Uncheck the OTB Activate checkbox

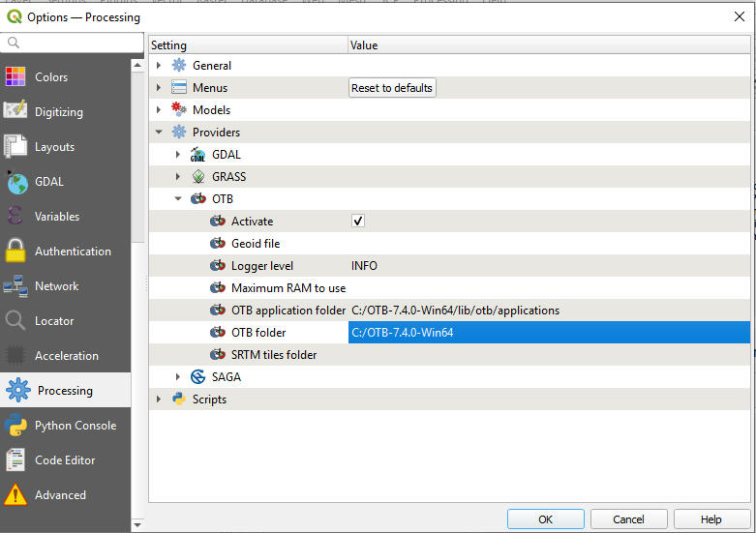click(358, 221)
